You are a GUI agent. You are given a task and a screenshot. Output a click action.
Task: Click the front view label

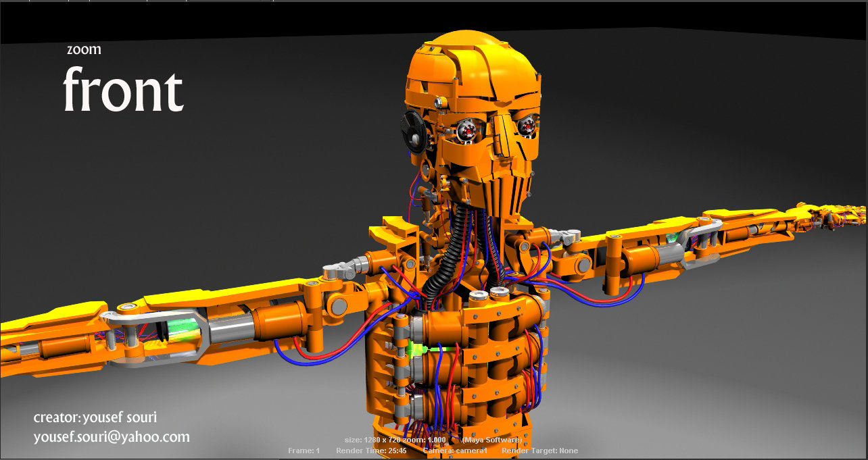click(124, 89)
